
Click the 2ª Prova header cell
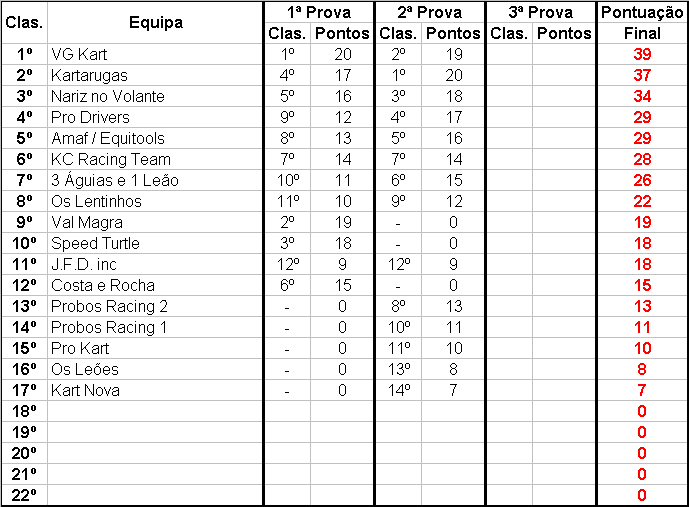click(x=430, y=12)
